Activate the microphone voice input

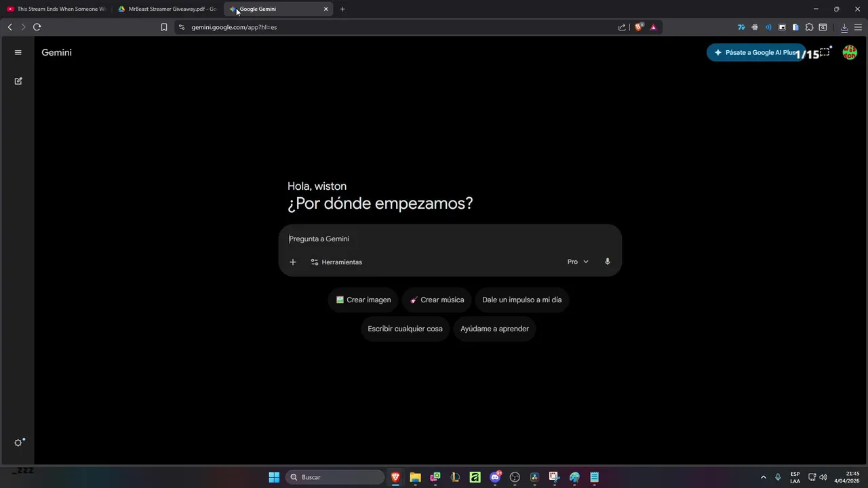coord(608,262)
